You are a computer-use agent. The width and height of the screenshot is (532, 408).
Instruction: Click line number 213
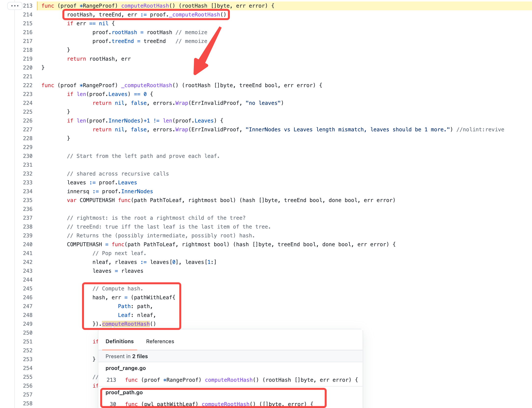(28, 6)
